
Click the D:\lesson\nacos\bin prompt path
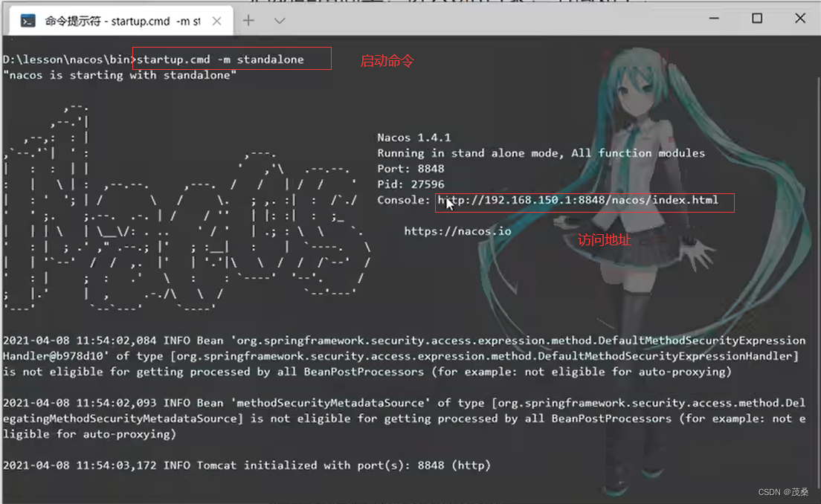coord(66,59)
